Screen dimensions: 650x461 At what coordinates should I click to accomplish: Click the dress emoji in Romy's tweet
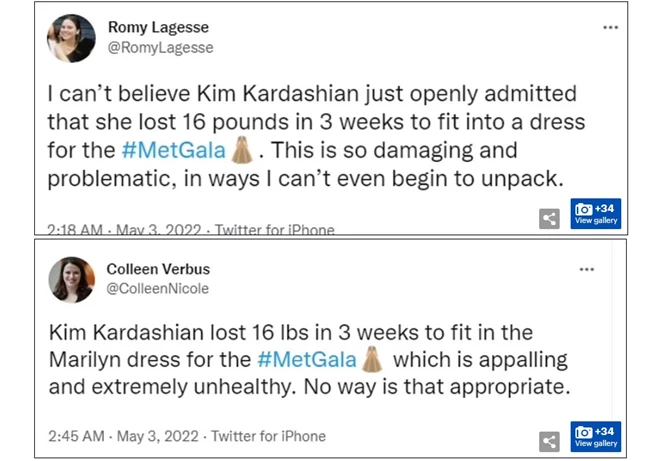(x=240, y=152)
